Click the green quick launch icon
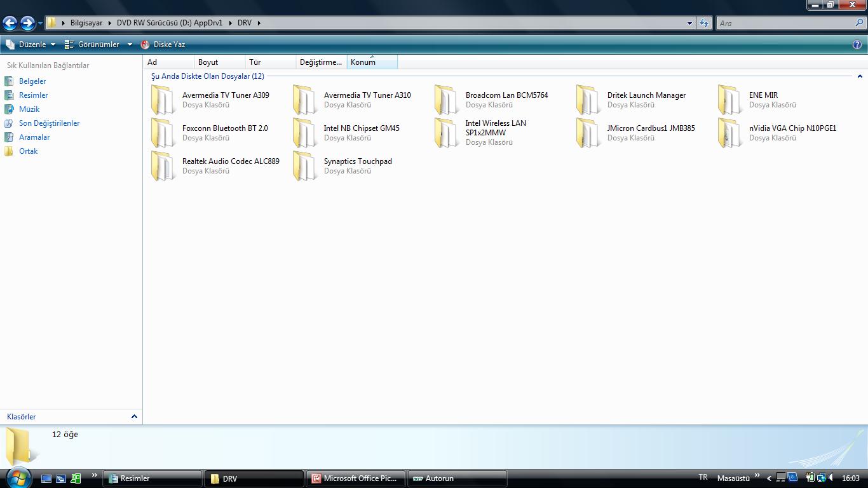Screen dimensions: 868x488 (x=76, y=478)
